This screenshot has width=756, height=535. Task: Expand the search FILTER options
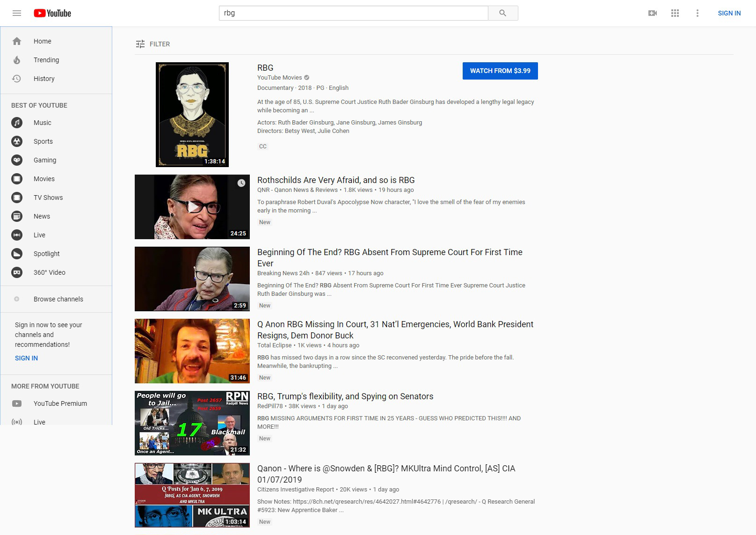[x=153, y=44]
